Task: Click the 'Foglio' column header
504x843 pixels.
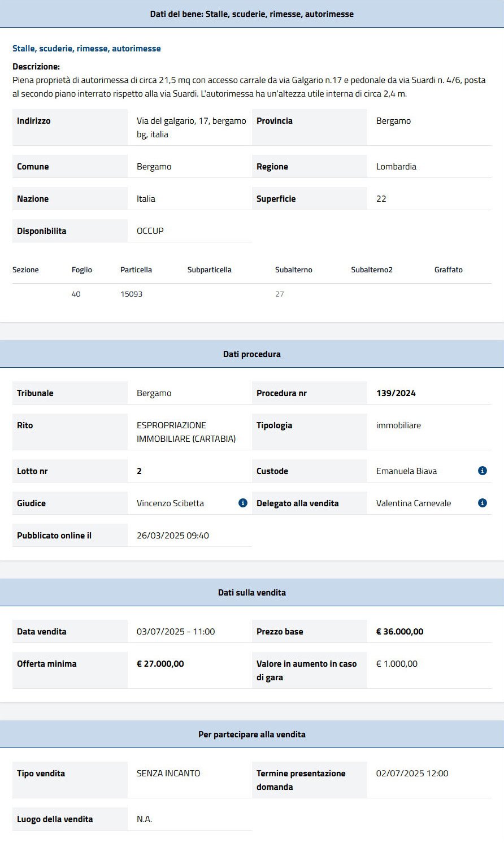Action: point(82,270)
